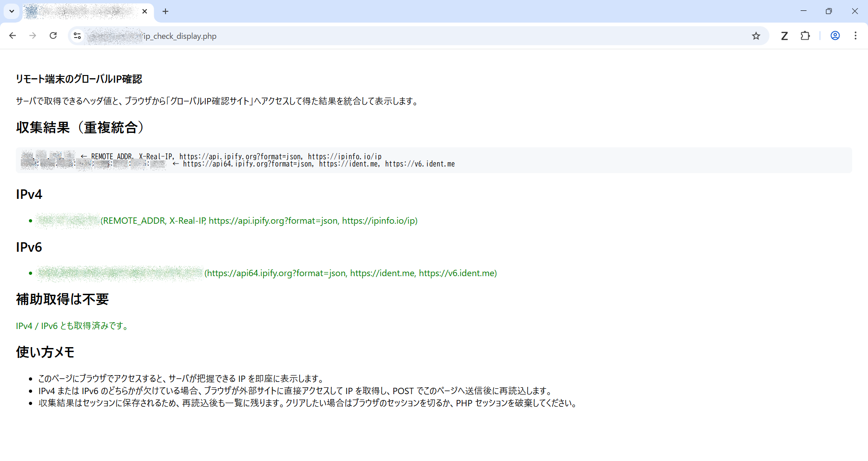Close the current browser tab
868x461 pixels.
pyautogui.click(x=145, y=11)
